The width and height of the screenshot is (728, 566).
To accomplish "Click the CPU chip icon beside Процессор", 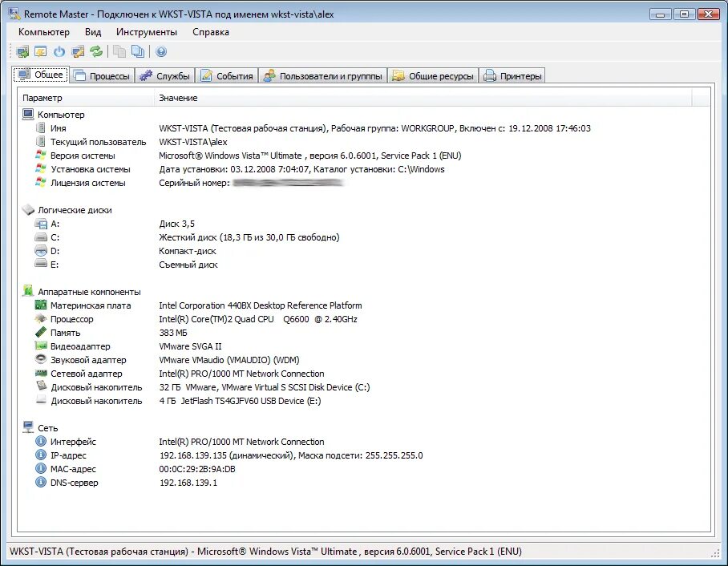I will 41,318.
